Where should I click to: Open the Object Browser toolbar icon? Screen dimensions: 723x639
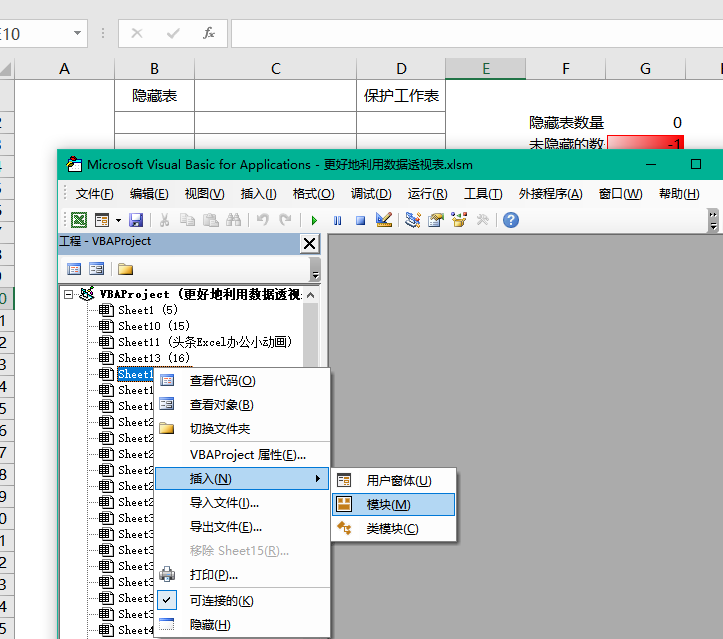(459, 220)
